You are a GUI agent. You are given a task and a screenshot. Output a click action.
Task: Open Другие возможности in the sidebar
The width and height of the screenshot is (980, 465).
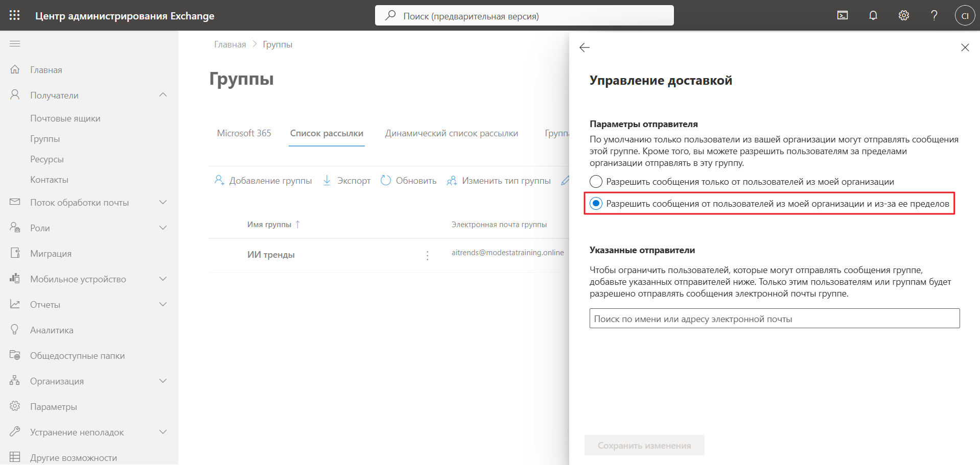click(x=74, y=458)
